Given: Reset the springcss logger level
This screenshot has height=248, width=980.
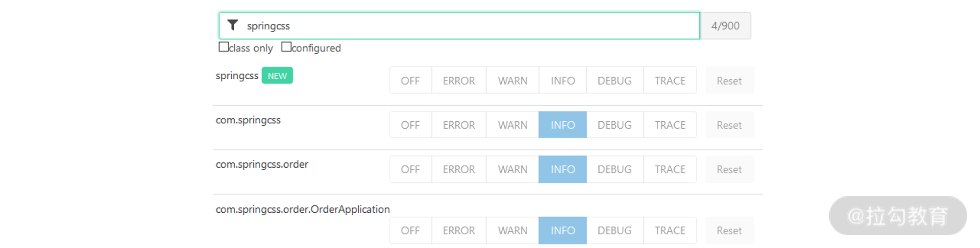Looking at the screenshot, I should tap(729, 80).
